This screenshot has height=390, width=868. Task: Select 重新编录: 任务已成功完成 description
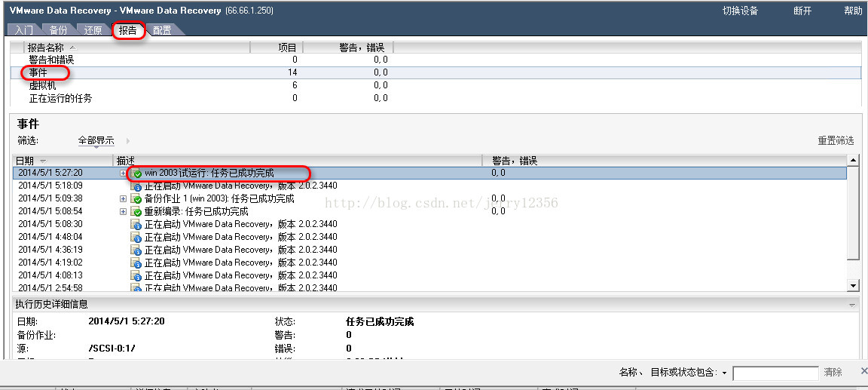(197, 212)
